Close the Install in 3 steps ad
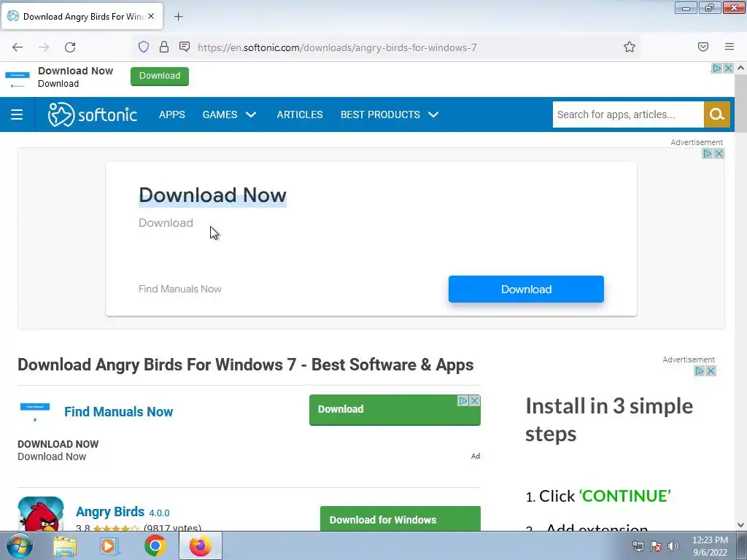The width and height of the screenshot is (747, 560). tap(711, 371)
